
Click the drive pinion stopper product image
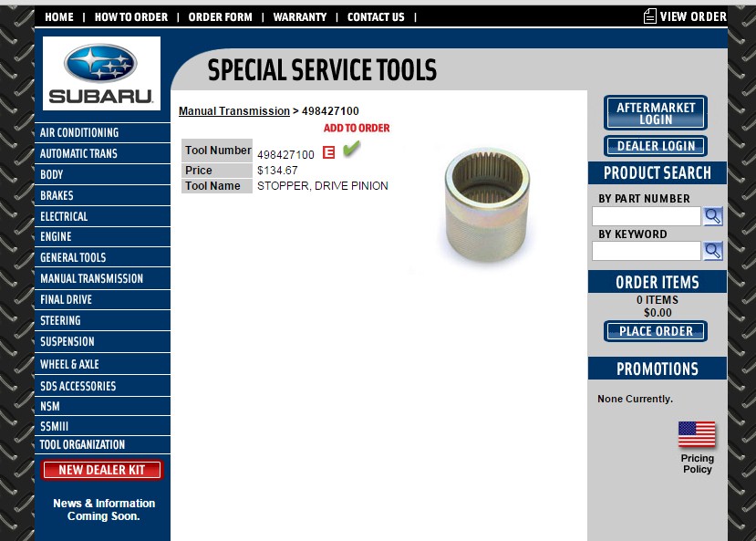487,204
